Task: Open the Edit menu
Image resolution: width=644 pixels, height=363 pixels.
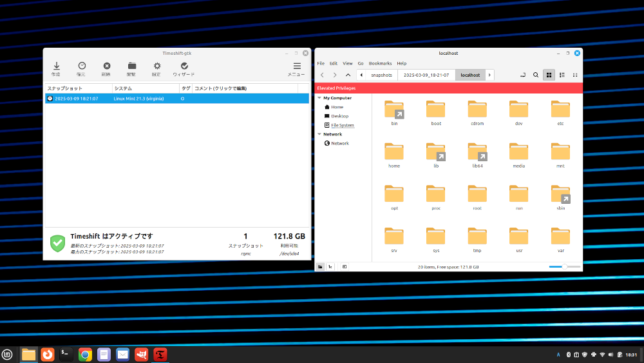Action: (x=334, y=63)
